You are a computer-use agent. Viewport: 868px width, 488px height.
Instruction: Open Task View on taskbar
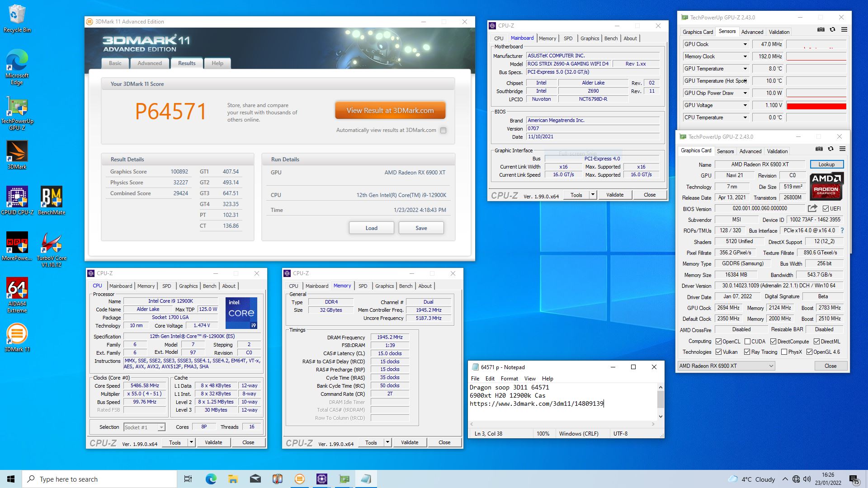[188, 479]
